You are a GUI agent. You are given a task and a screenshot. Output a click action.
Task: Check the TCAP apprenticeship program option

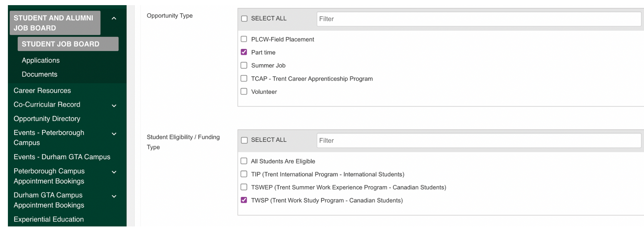coord(244,78)
